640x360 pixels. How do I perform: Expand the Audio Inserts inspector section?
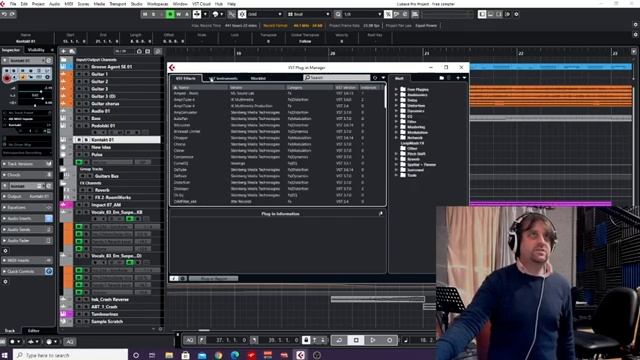click(x=27, y=218)
